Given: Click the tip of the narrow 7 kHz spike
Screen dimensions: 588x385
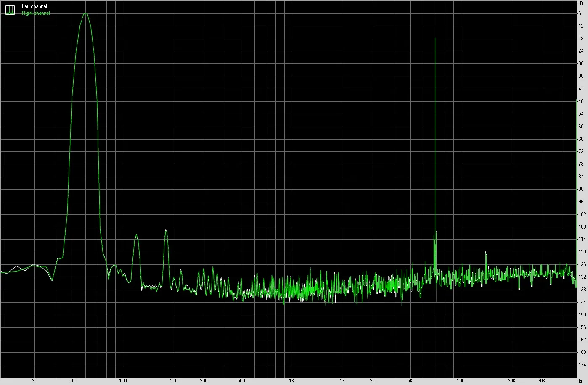Looking at the screenshot, I should tap(435, 39).
